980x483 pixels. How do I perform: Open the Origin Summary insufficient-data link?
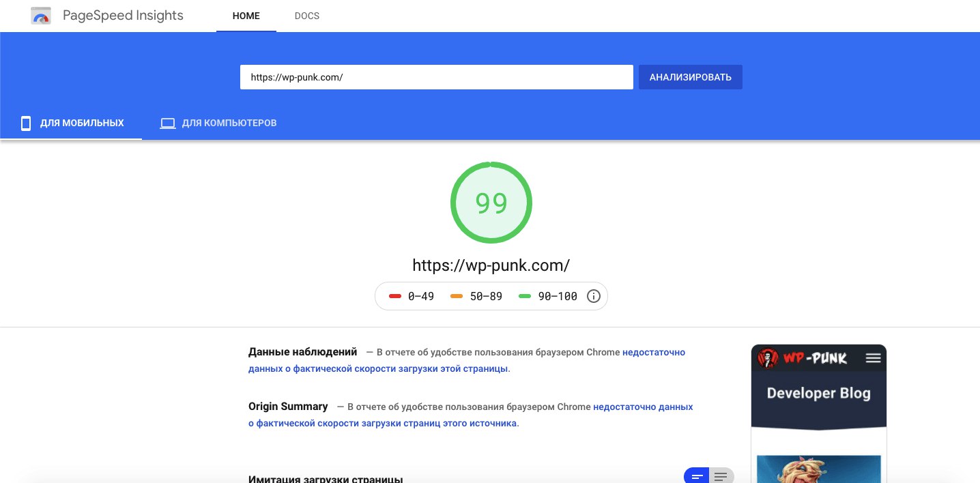coord(471,415)
